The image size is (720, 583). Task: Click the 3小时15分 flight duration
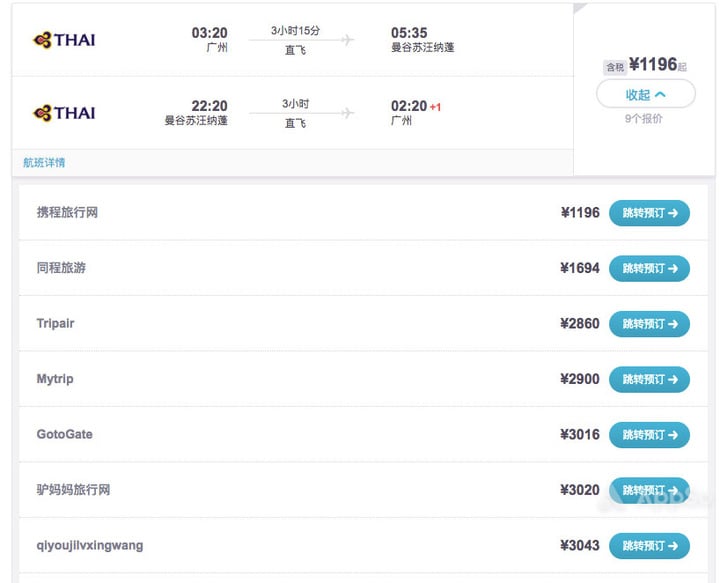pos(295,31)
